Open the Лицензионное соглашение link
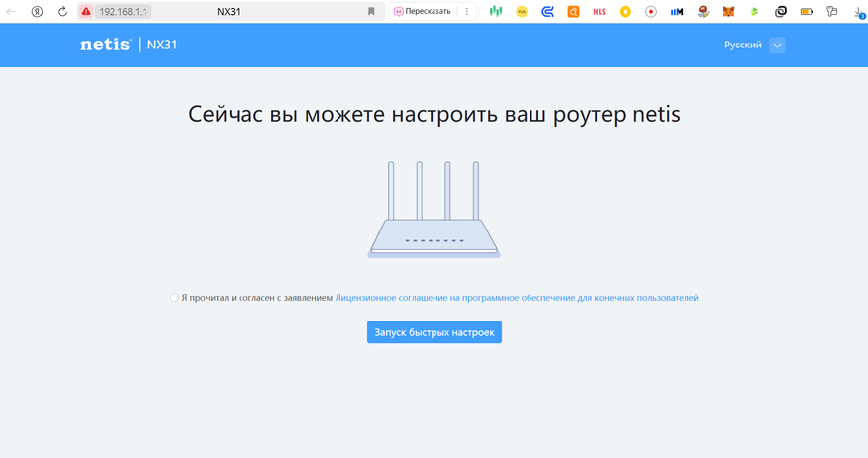Screen dimensions: 868x458 pos(517,298)
